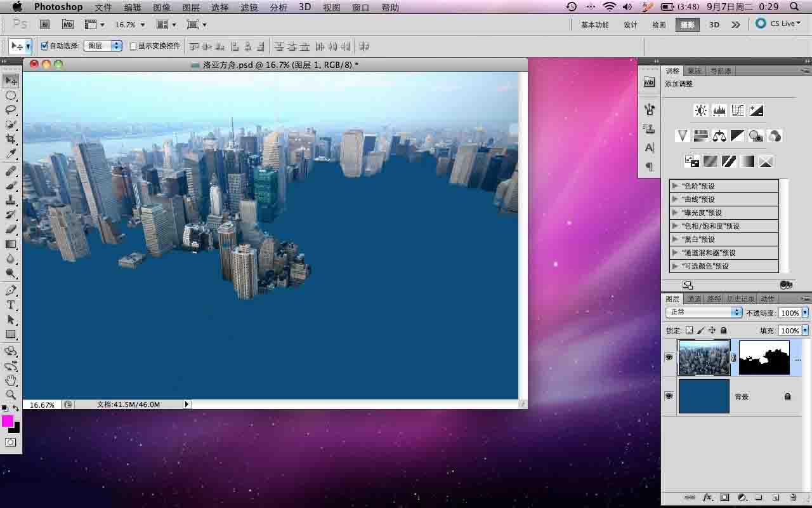Select the Lasso tool
Image resolution: width=812 pixels, height=508 pixels.
[11, 110]
